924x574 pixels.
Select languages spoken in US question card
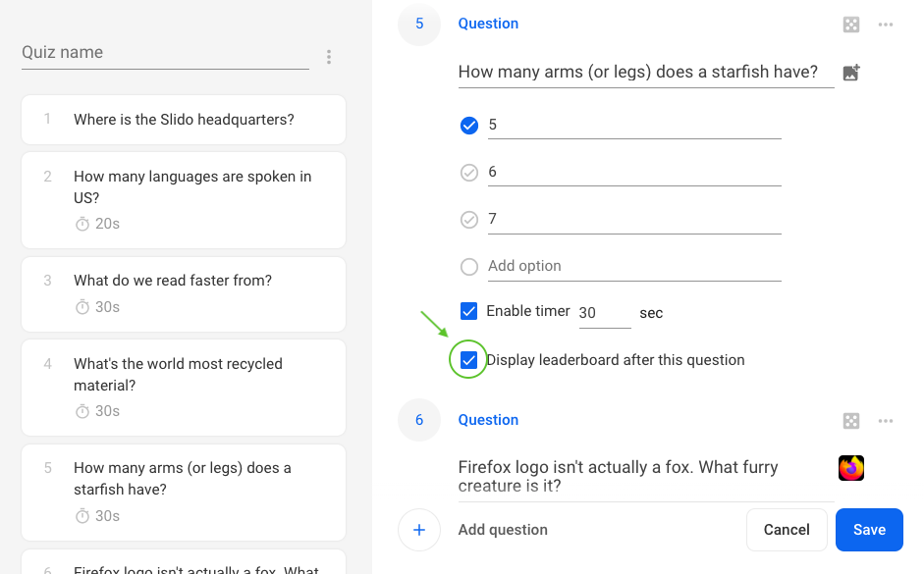(184, 200)
